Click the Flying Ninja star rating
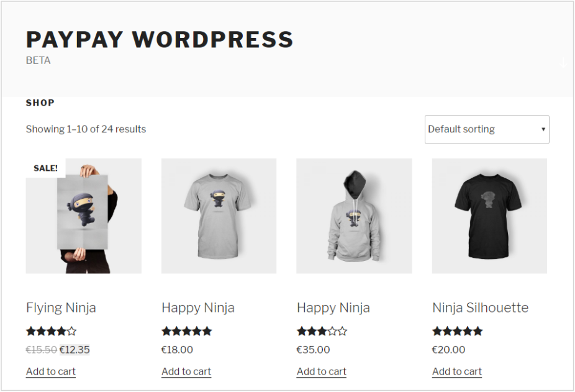The height and width of the screenshot is (392, 575). click(x=52, y=332)
